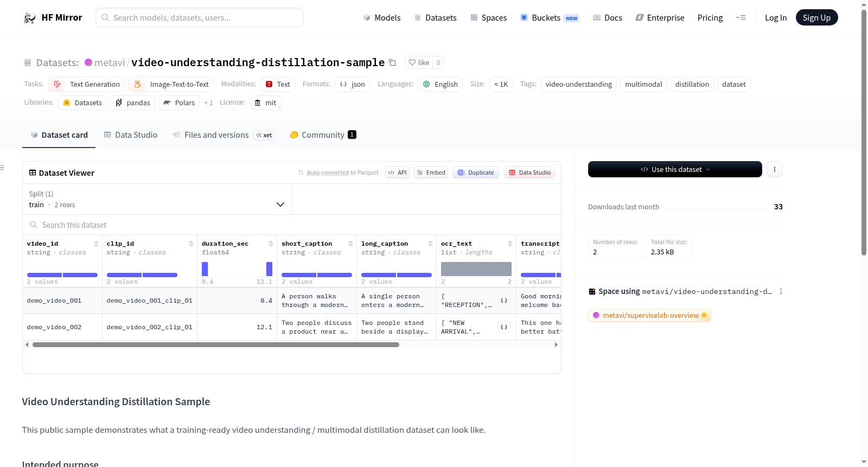This screenshot has height=467, width=868.
Task: Click the left sidebar table-of-contents icon
Action: tap(2, 168)
